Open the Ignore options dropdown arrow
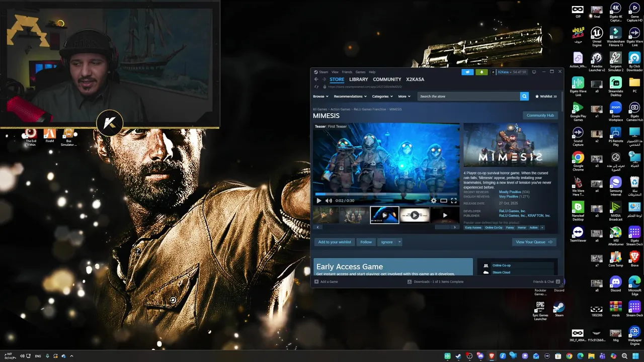This screenshot has height=362, width=644. tap(399, 242)
